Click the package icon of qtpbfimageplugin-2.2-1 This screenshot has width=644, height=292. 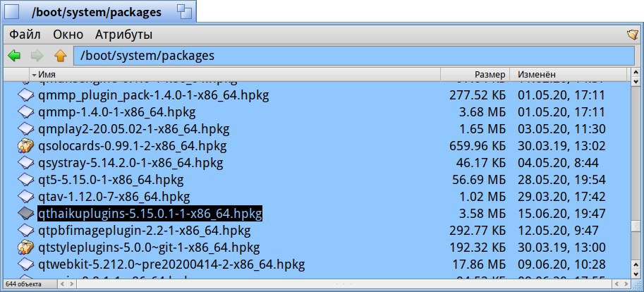click(26, 231)
